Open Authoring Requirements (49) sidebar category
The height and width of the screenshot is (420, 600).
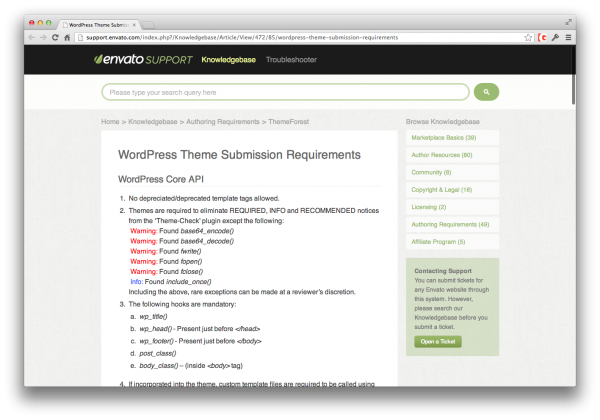coord(452,225)
